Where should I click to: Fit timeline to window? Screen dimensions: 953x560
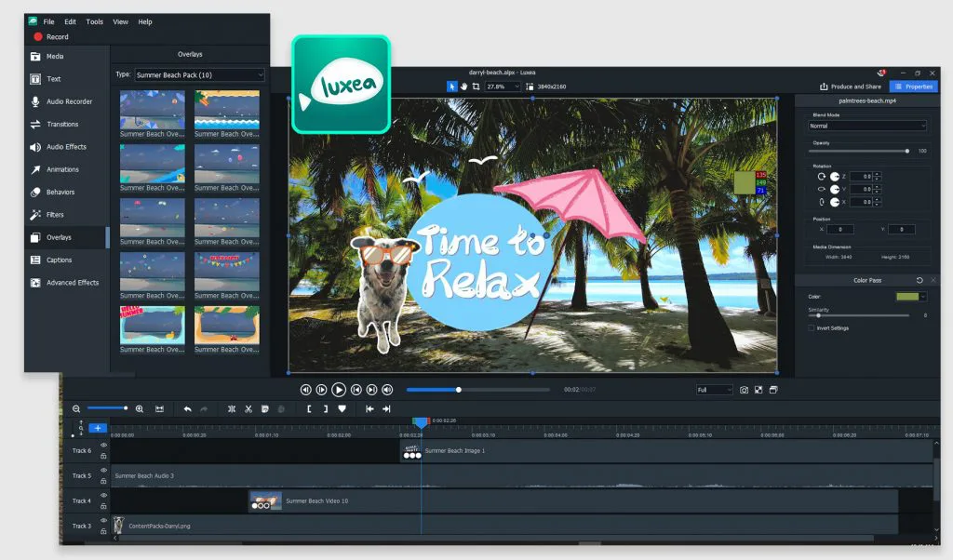(159, 408)
